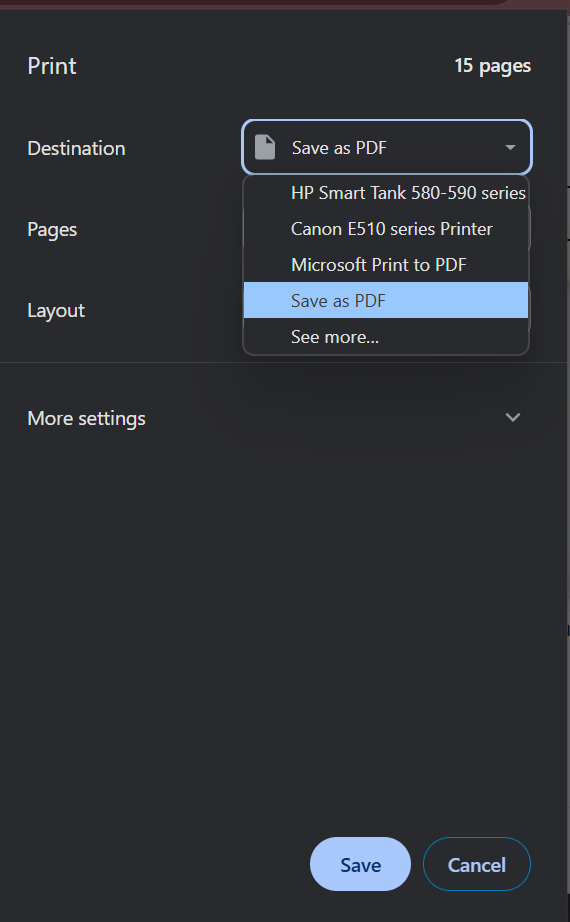The image size is (570, 922).
Task: Open See more... destinations entry
Action: point(386,336)
